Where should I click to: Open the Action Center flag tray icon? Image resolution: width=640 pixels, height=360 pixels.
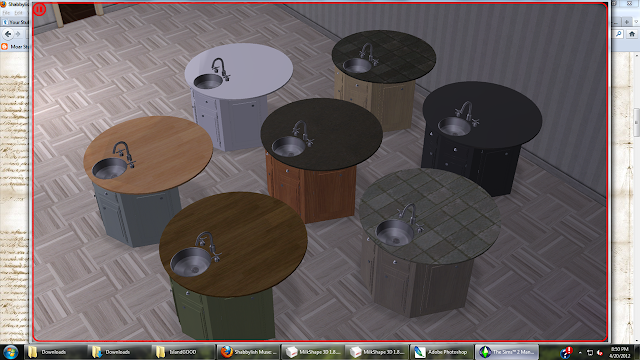589,352
